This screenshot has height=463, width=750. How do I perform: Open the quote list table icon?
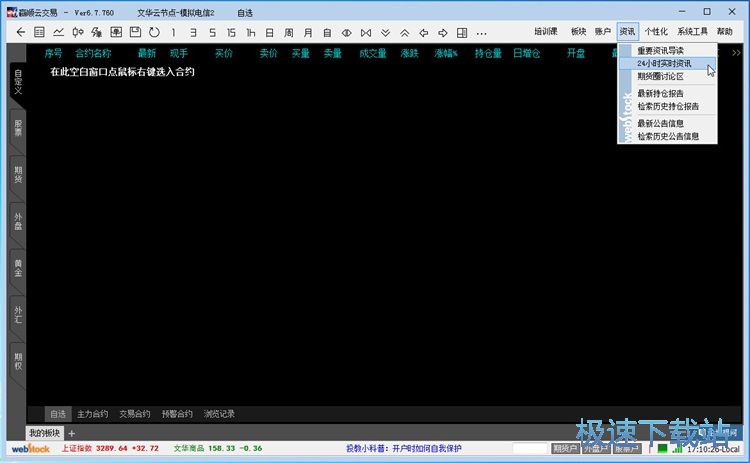coord(39,33)
